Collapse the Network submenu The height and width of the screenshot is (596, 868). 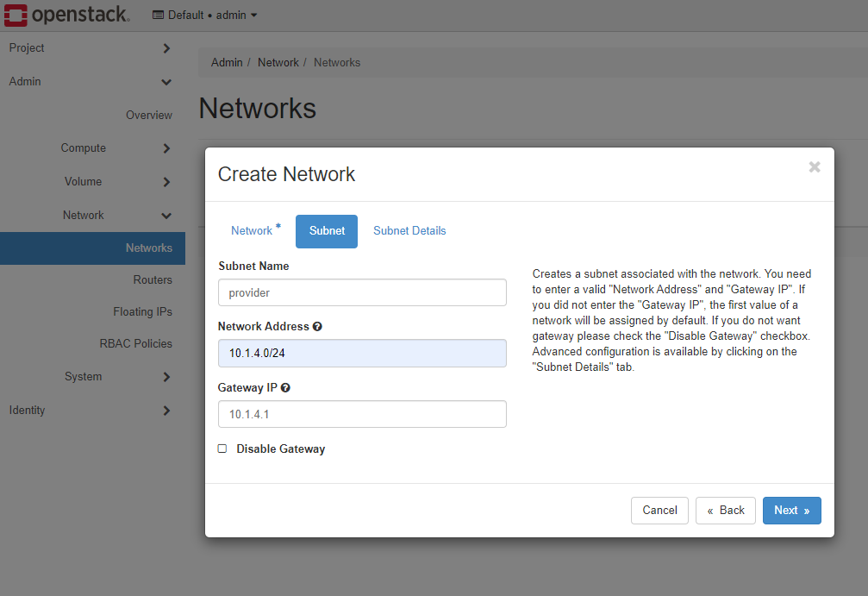116,215
